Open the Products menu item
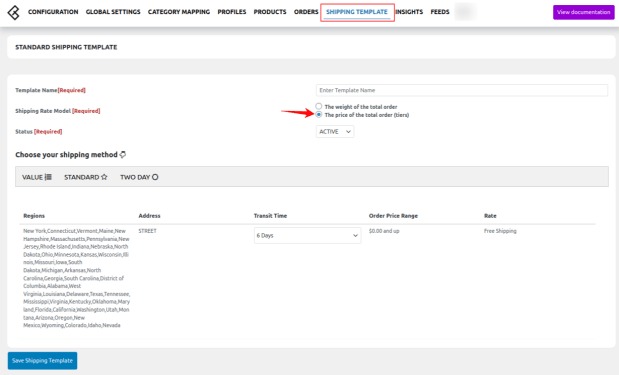 (x=270, y=12)
